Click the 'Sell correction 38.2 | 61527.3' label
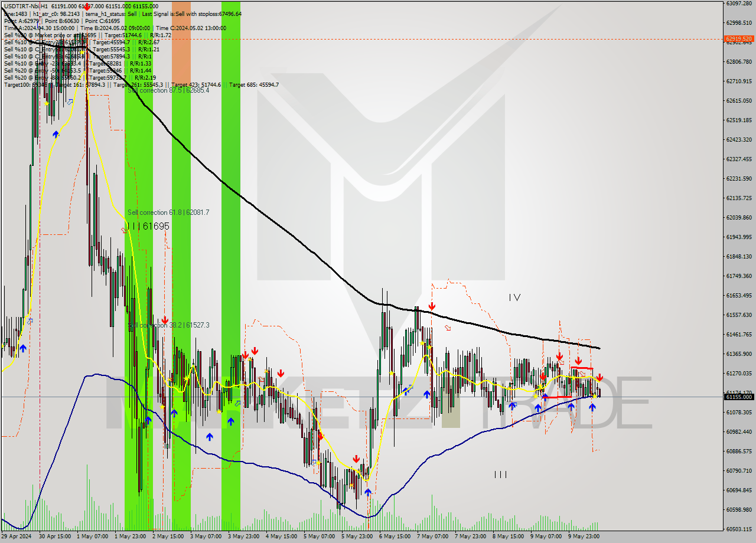 point(168,325)
